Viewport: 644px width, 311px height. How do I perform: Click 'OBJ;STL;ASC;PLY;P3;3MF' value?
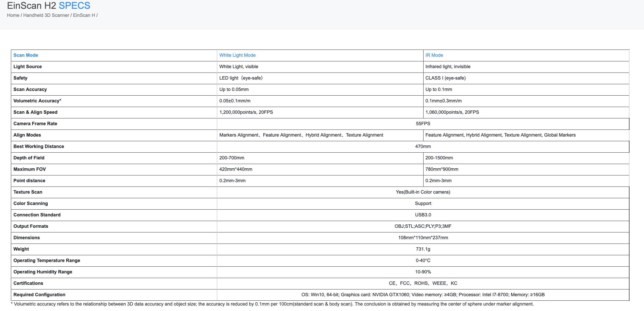423,226
